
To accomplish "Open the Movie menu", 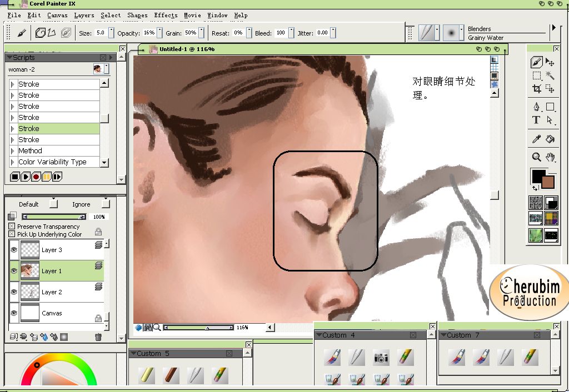I will [x=192, y=15].
